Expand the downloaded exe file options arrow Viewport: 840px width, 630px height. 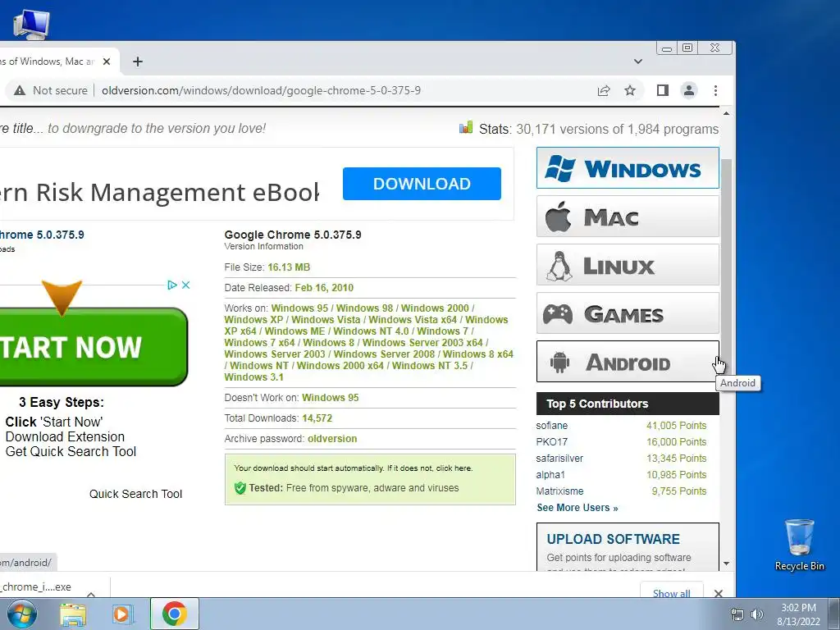[91, 594]
